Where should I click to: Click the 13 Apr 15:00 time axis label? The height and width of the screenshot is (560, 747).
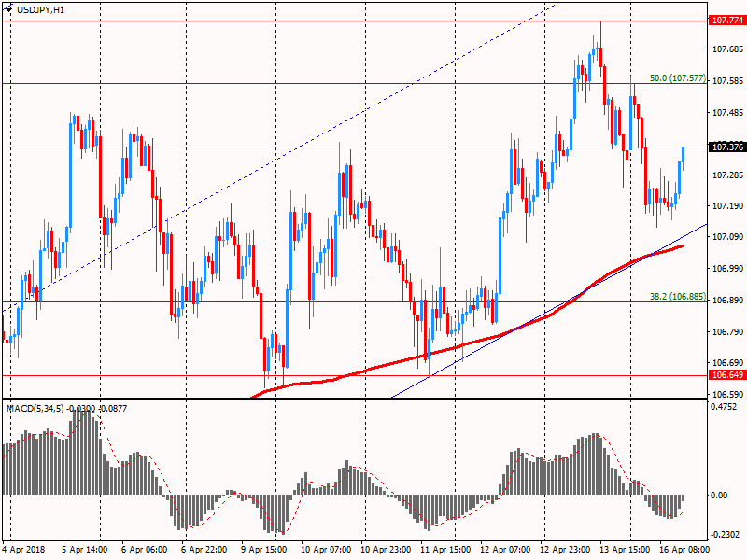[x=625, y=550]
